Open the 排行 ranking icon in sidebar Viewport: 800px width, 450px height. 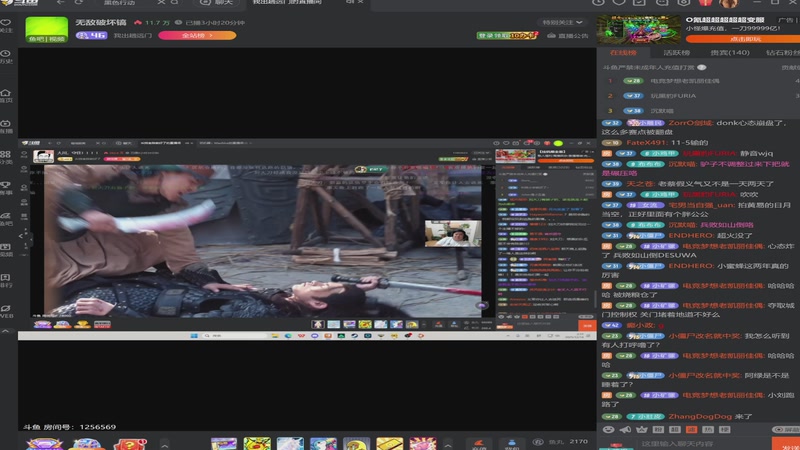tap(6, 280)
